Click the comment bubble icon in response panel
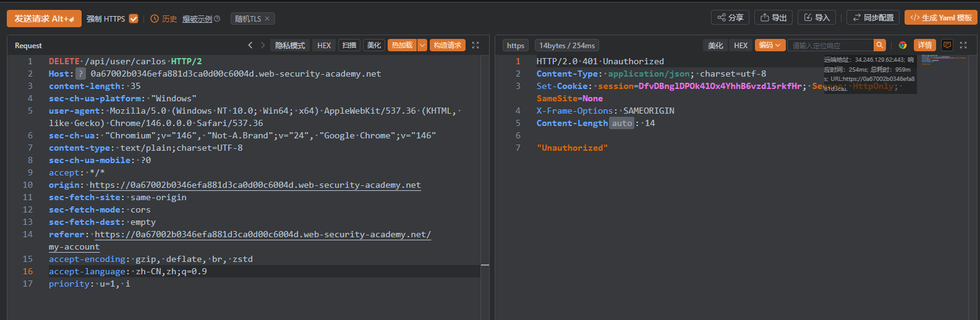This screenshot has width=980, height=320. click(947, 45)
